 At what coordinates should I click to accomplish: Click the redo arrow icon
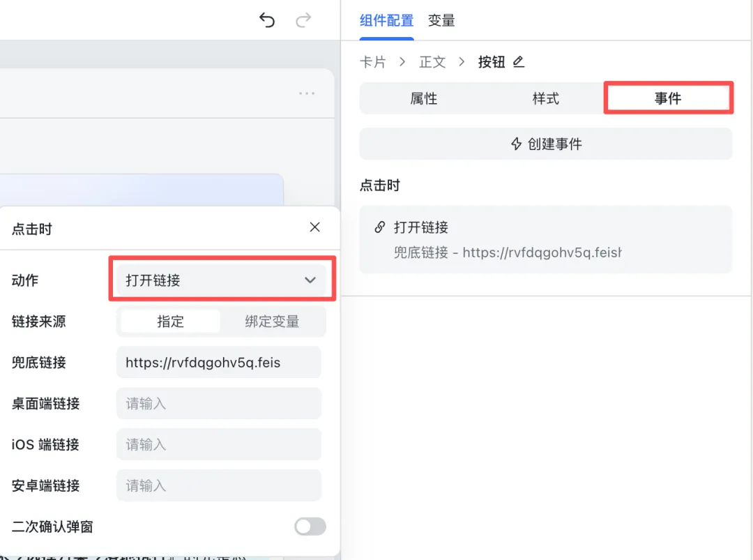coord(303,20)
